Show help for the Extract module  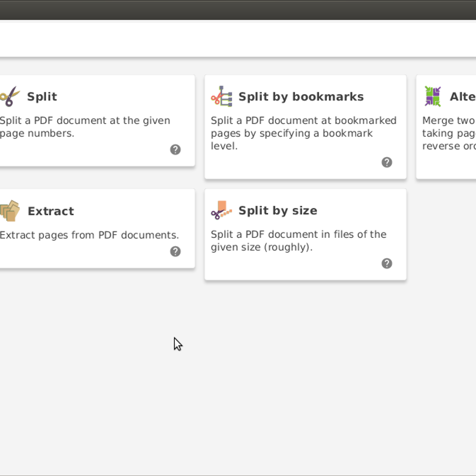(x=175, y=252)
